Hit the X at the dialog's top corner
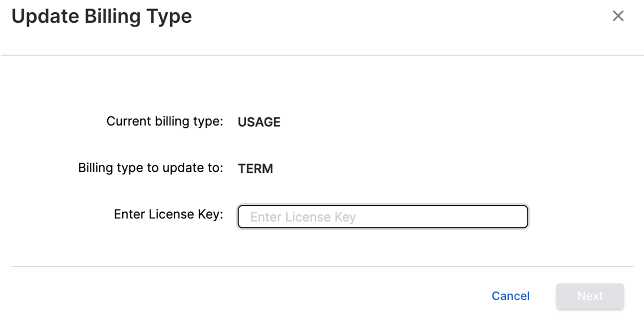644x315 pixels. pos(618,16)
